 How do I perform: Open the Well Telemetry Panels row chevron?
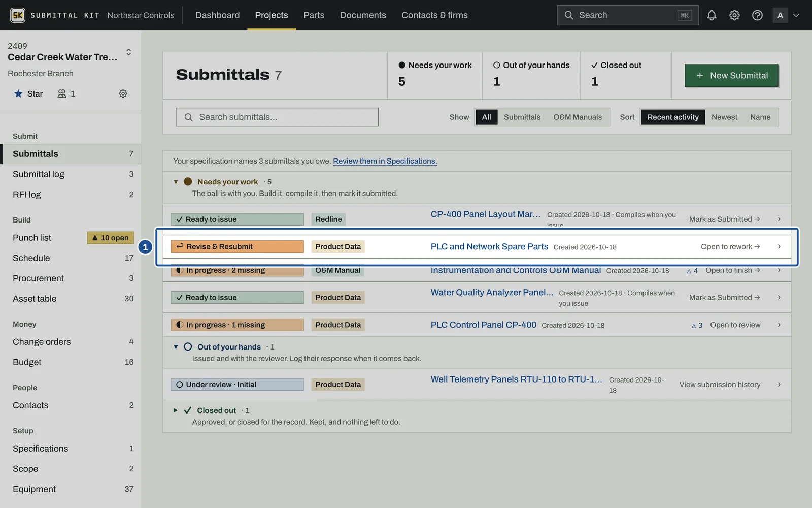tap(779, 385)
